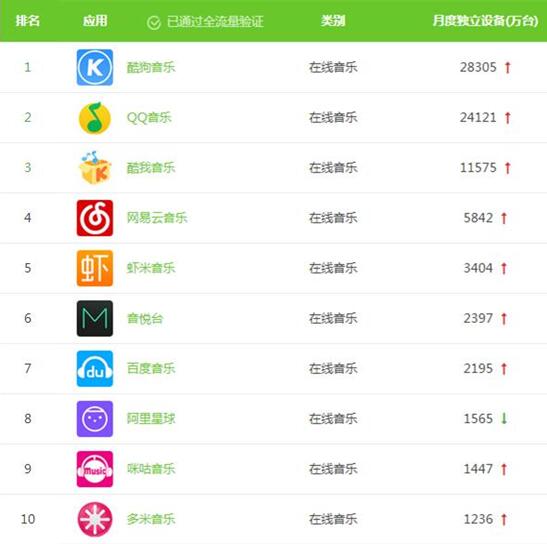Open the 虾米音乐 app link
The image size is (547, 544).
point(151,268)
